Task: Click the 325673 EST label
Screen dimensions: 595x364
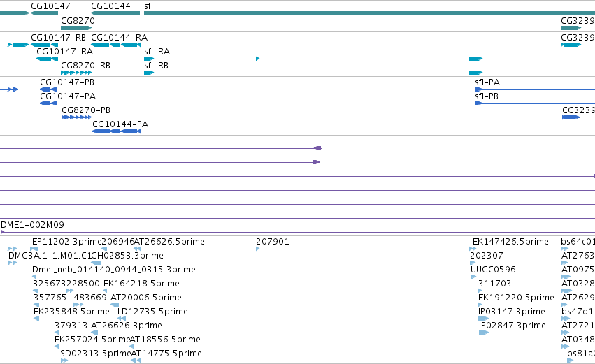Action: click(50, 283)
